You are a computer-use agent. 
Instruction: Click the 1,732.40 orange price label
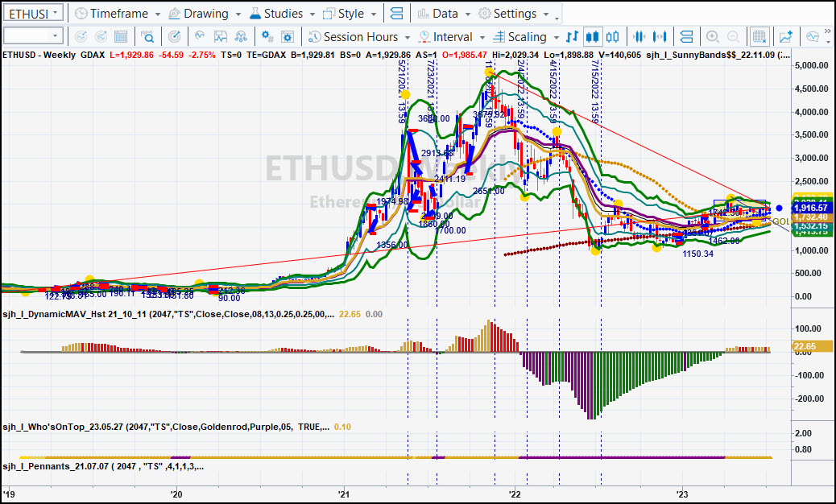click(x=810, y=217)
